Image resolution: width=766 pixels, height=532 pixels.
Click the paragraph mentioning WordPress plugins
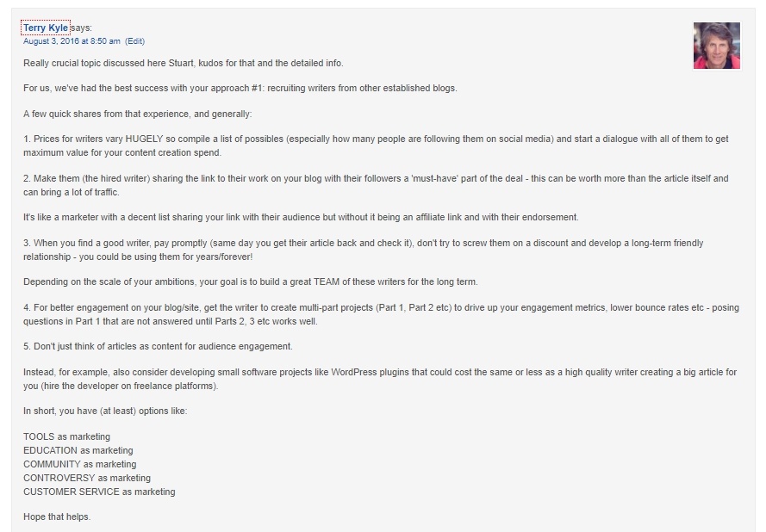(x=380, y=379)
